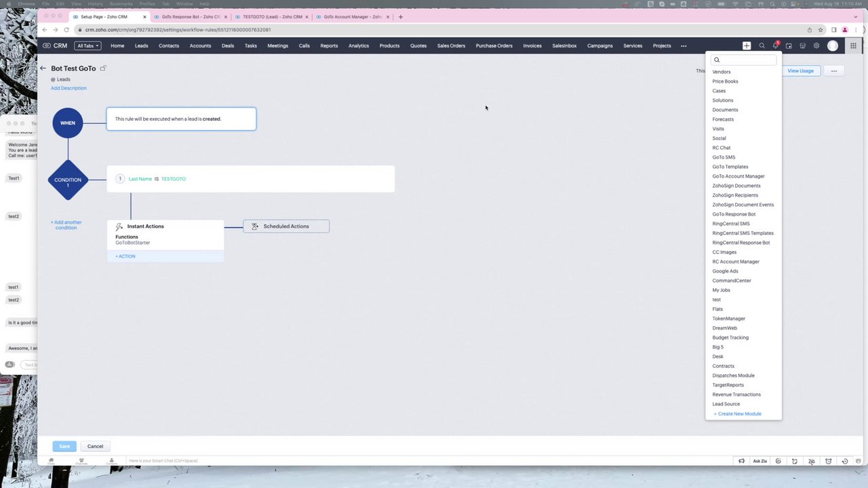Click browser back arrow
Image resolution: width=868 pixels, height=488 pixels.
point(44,30)
